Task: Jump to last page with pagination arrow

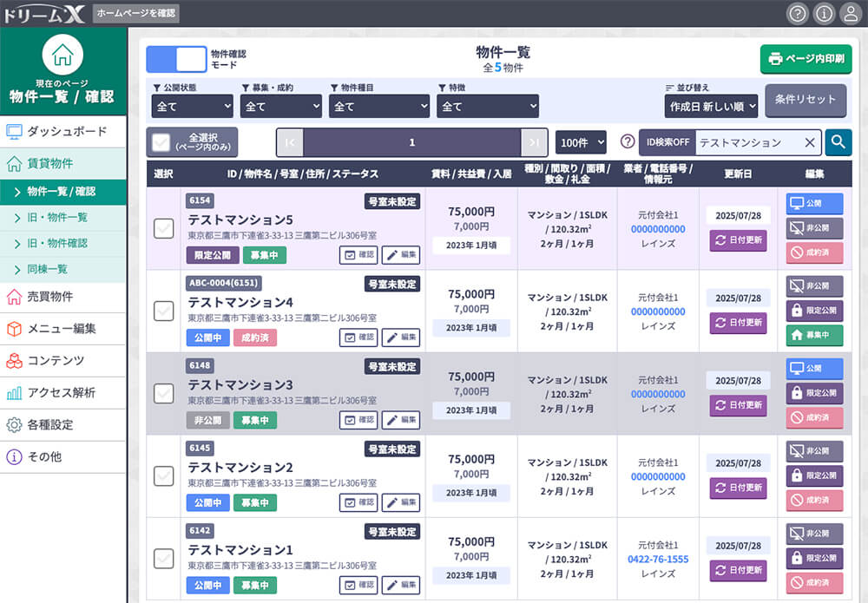Action: (534, 142)
